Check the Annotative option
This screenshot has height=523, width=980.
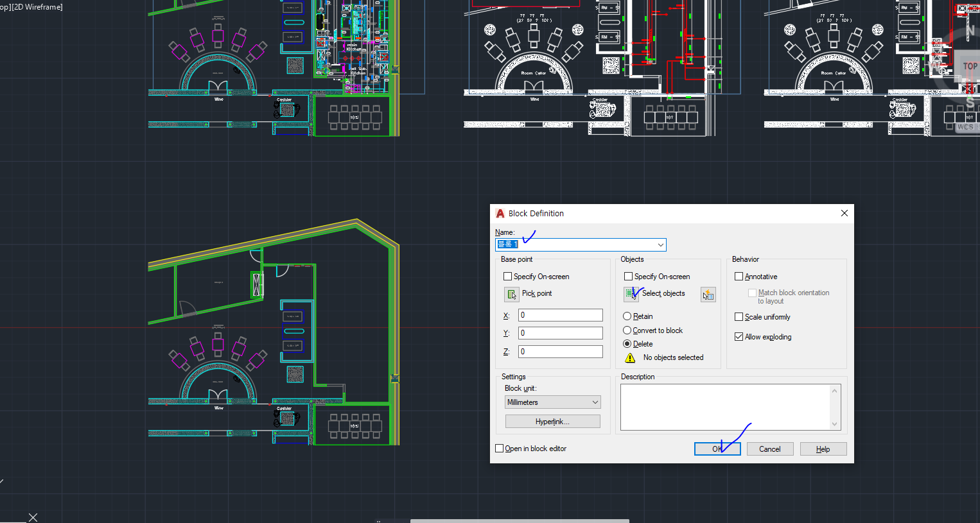[739, 277]
